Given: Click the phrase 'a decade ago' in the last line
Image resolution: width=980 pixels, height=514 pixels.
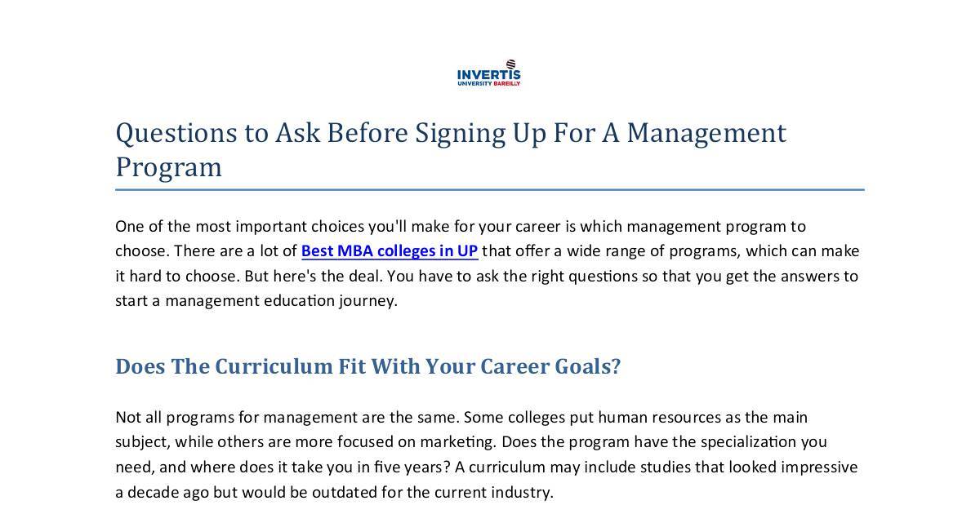Looking at the screenshot, I should click(162, 492).
